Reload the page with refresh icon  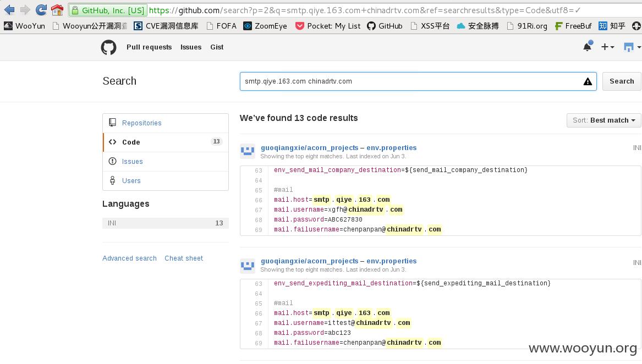(x=41, y=10)
